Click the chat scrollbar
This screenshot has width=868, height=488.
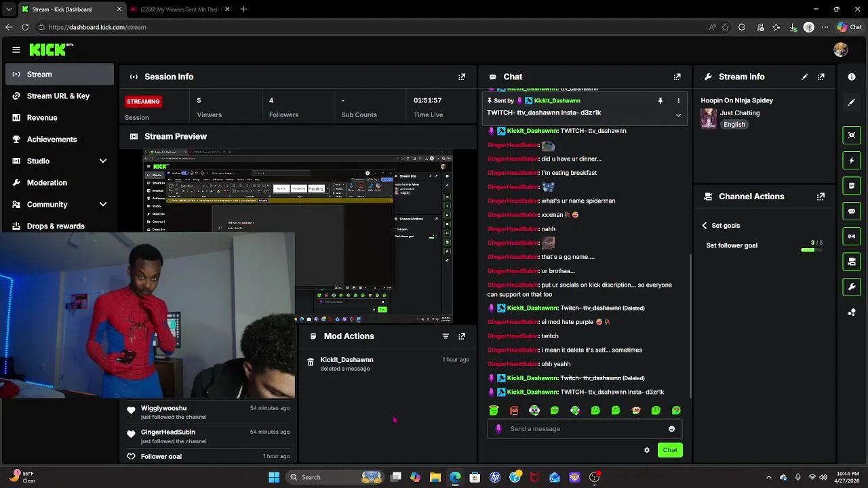690,325
